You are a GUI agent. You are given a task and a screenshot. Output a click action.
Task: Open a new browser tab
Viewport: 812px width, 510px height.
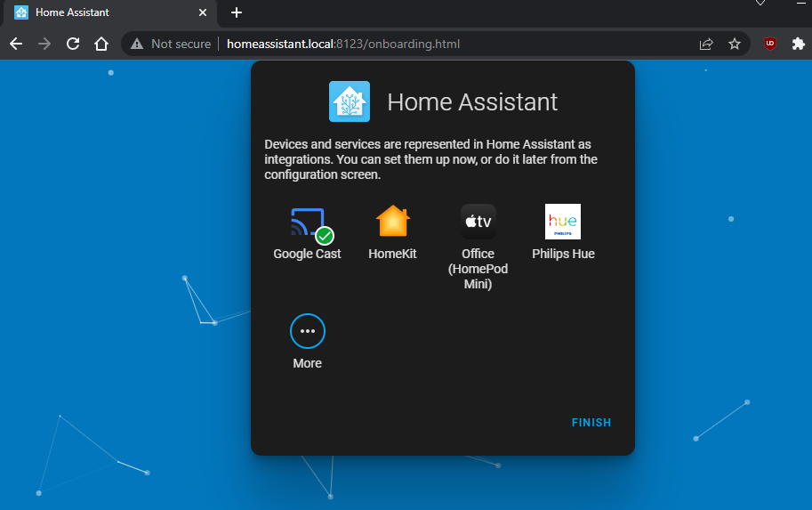click(x=237, y=12)
